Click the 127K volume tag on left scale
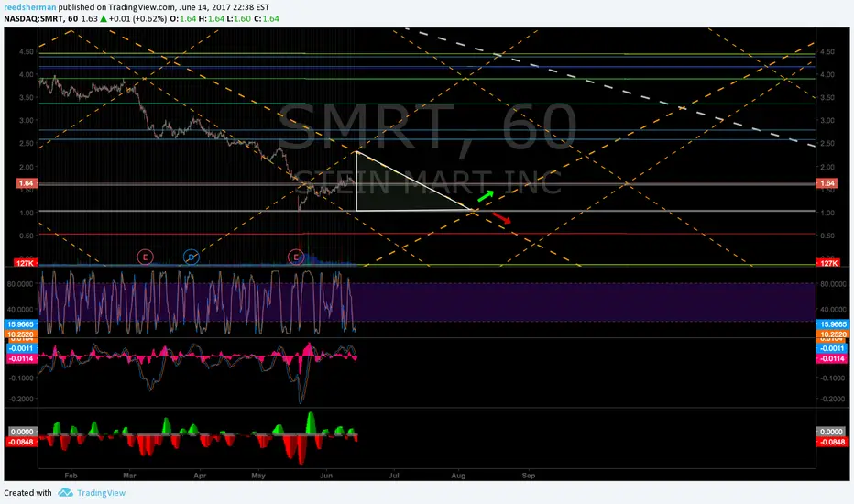The image size is (854, 504). [26, 263]
